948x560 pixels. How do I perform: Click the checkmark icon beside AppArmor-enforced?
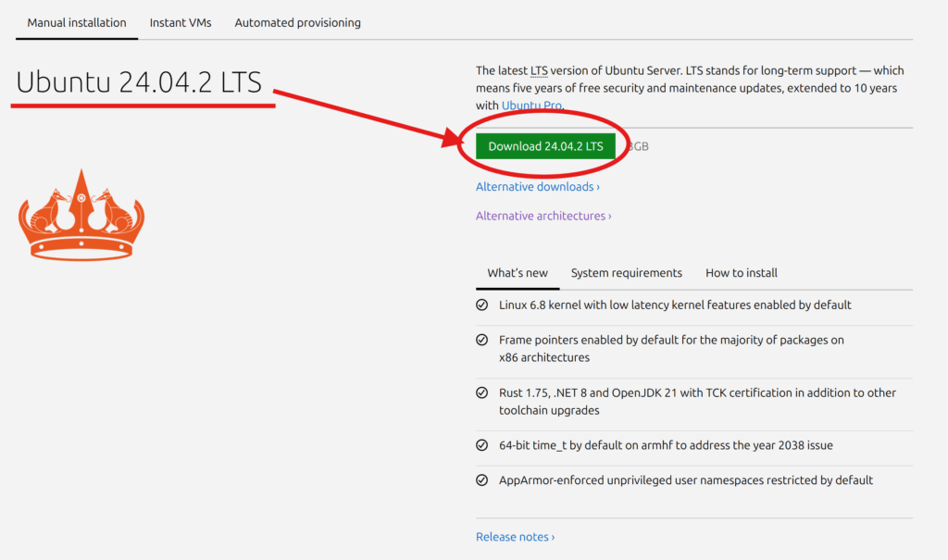(x=481, y=480)
